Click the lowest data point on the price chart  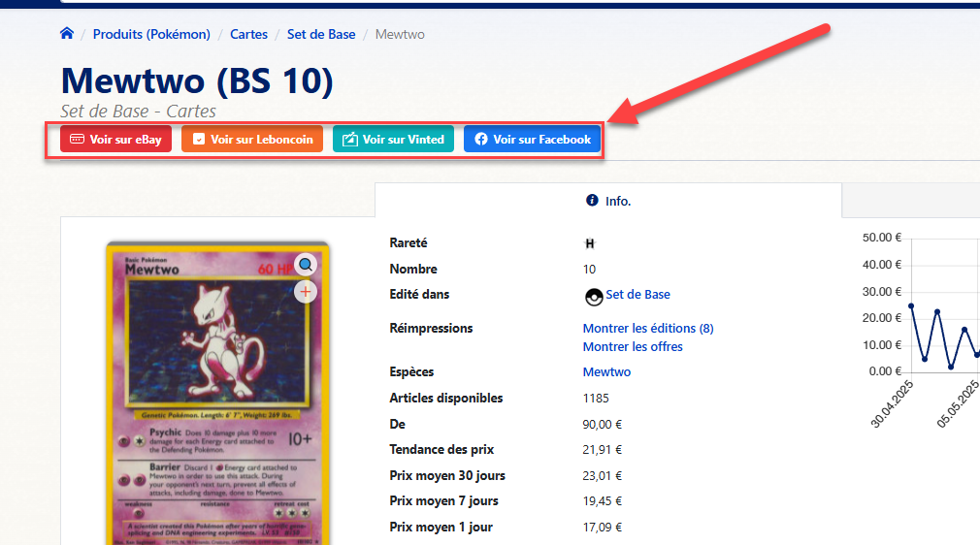[951, 367]
